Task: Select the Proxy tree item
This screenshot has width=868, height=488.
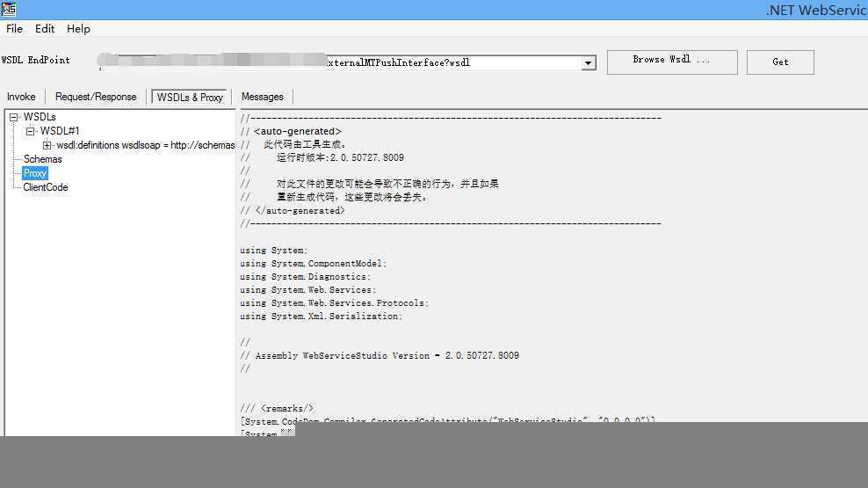Action: (x=35, y=173)
